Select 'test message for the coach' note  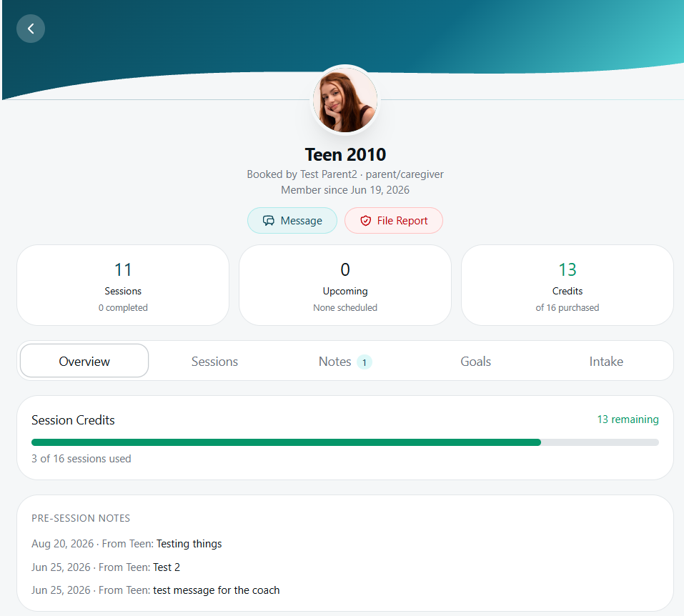156,590
